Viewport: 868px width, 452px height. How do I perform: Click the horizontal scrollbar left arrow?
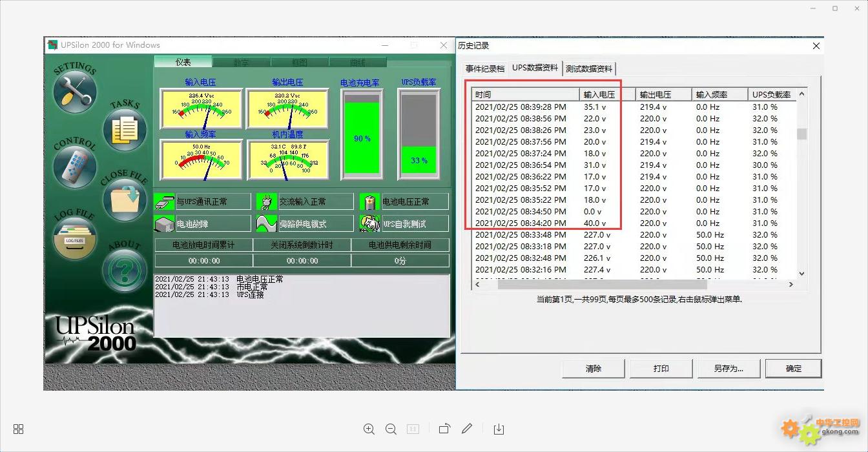(478, 284)
